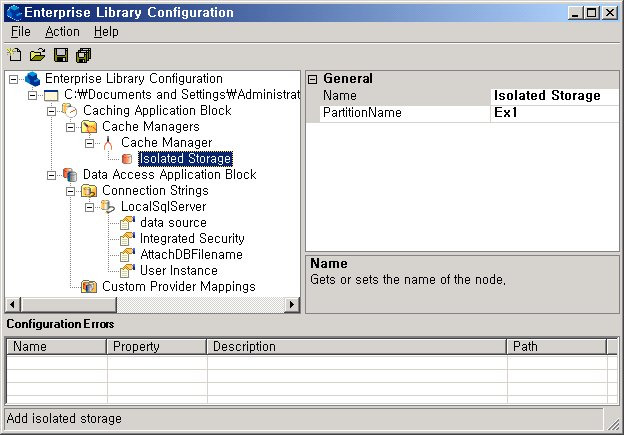Collapse the Enterprise Library Configuration root node

13,79
